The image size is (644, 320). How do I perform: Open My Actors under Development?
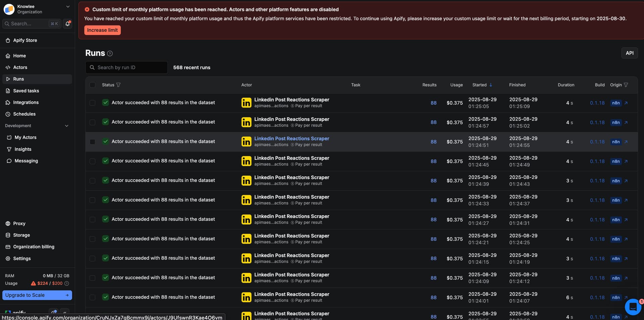click(37, 137)
